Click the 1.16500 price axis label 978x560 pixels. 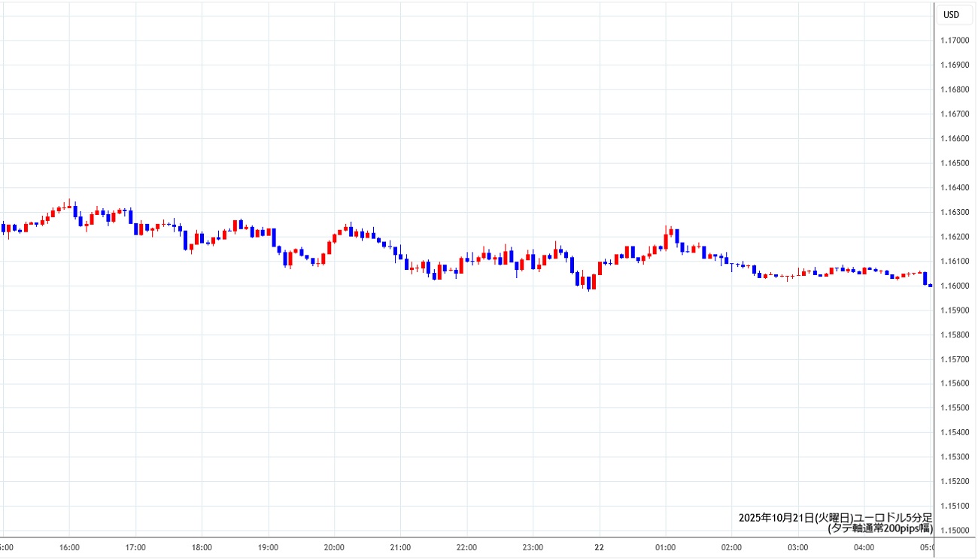pyautogui.click(x=955, y=163)
